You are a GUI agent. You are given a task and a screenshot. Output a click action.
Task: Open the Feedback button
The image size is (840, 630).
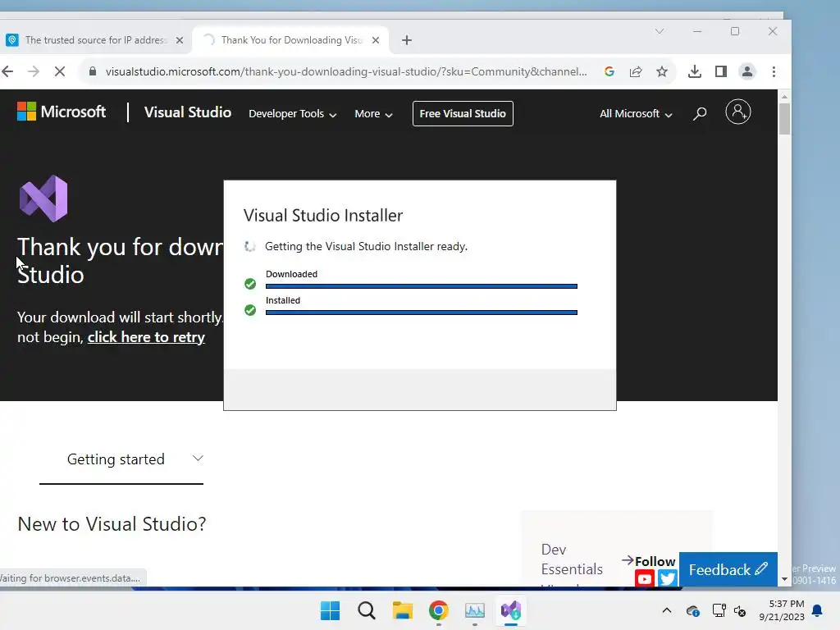tap(728, 569)
